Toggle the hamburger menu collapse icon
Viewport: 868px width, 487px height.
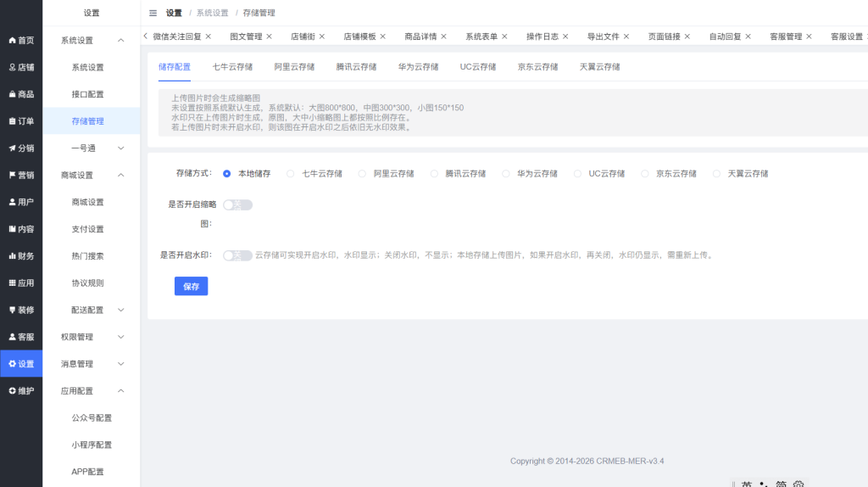(153, 13)
